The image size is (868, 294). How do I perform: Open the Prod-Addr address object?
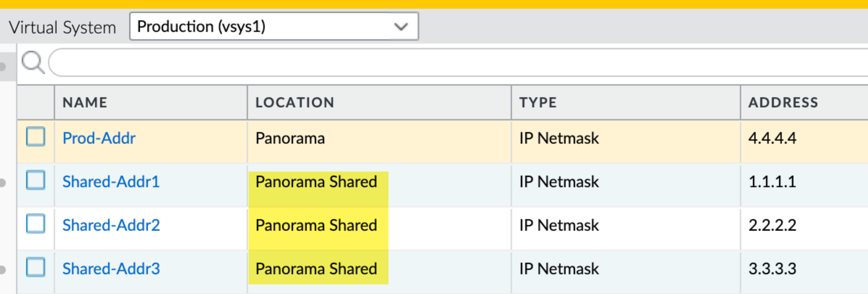[x=99, y=138]
